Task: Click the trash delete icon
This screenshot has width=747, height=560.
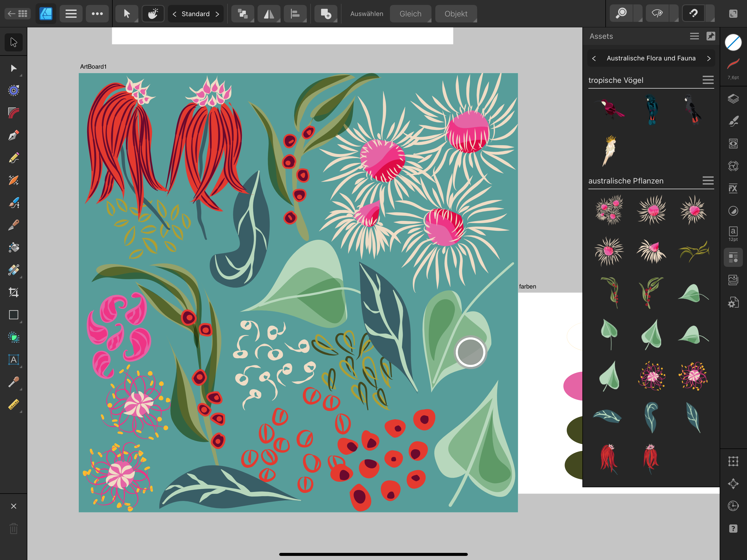Action: coord(13,529)
